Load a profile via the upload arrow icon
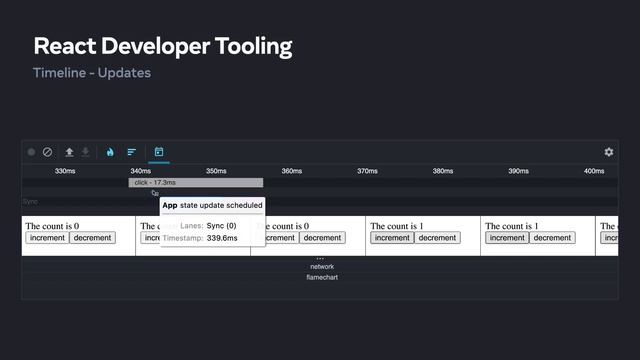Viewport: 640px width, 360px height. [69, 152]
